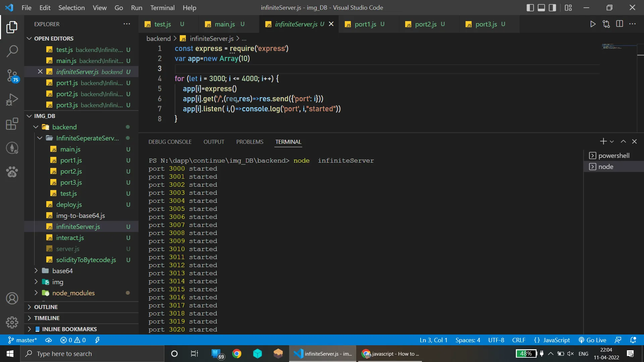Click the Go Live status bar button
644x362 pixels.
[592, 340]
